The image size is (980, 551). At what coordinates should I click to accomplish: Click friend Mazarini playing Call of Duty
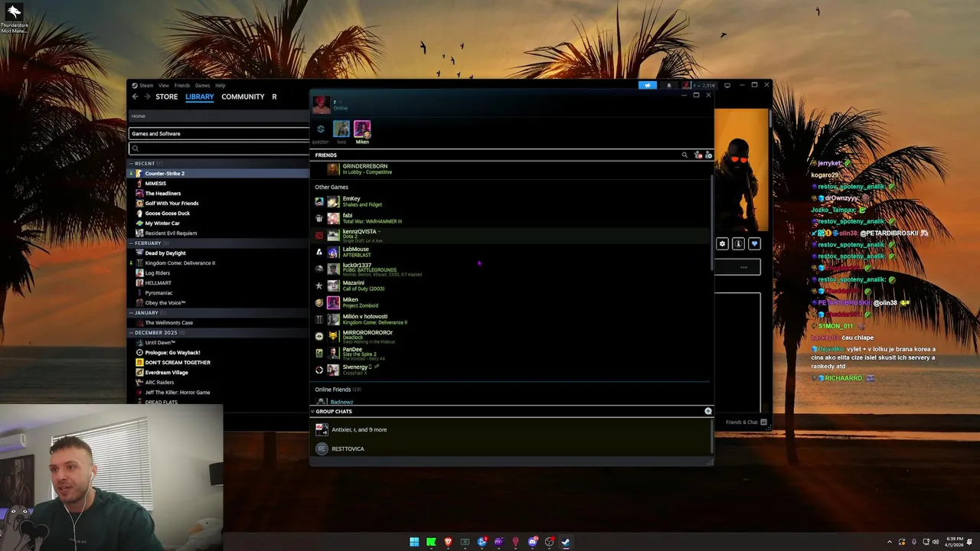[x=511, y=285]
